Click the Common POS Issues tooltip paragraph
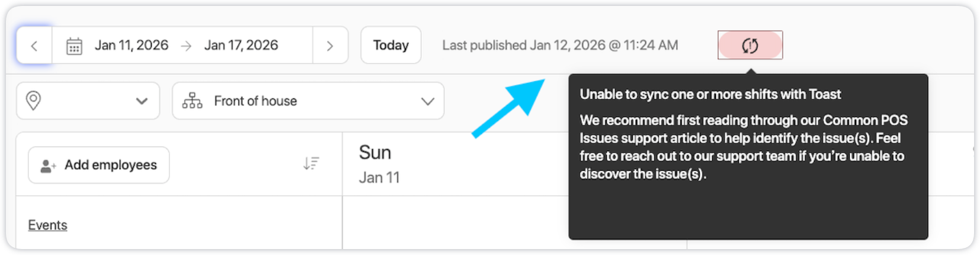 [x=743, y=147]
